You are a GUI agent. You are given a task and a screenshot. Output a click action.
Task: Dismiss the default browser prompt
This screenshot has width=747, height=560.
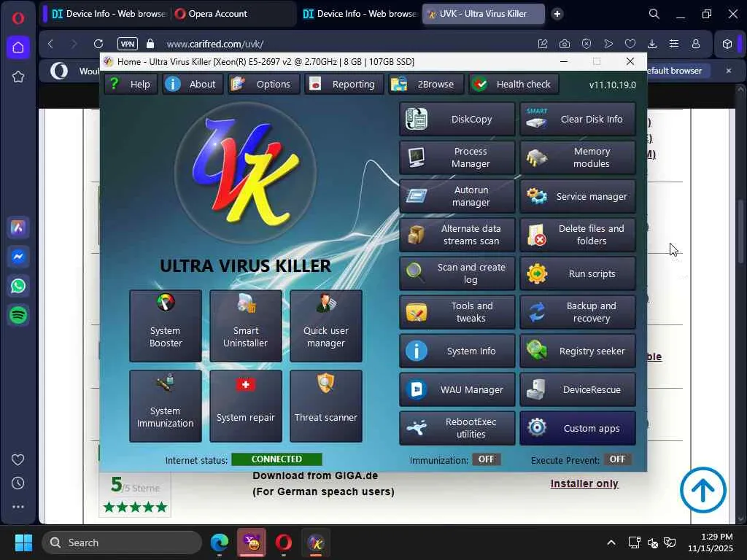729,71
